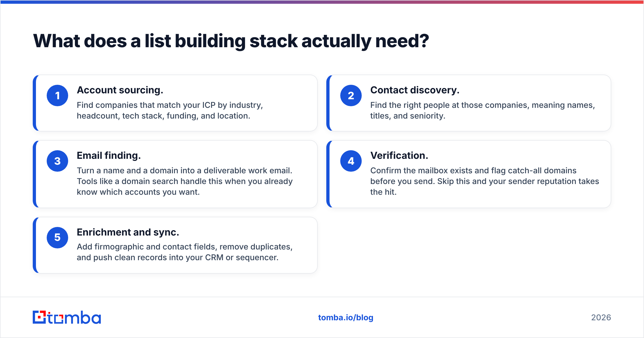644x338 pixels.
Task: Click text "Add firmographic and contact fields"
Action: coord(147,247)
